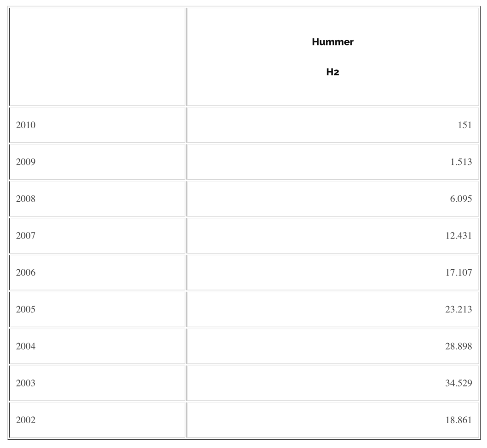Click the 17.107 value cell

click(x=458, y=272)
